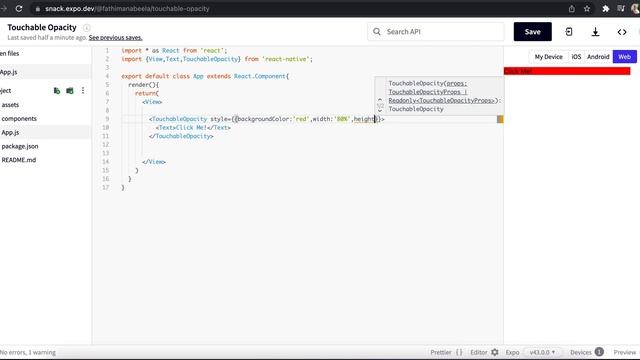Edit the Touchable Opacity project title
Screen dimensions: 640x360
point(42,27)
